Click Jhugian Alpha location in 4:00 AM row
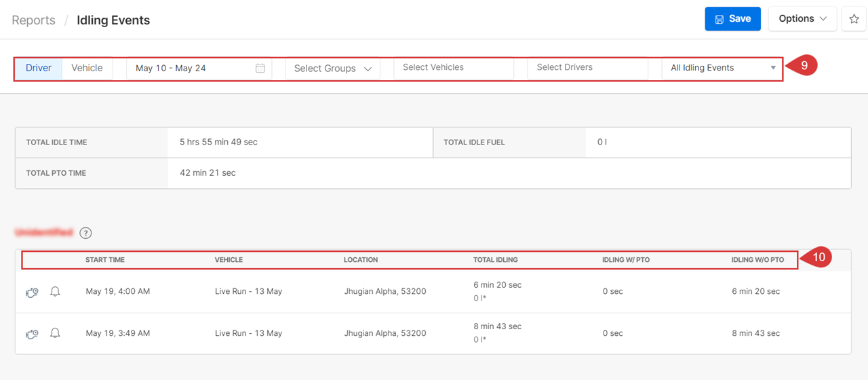868x380 pixels. (385, 291)
